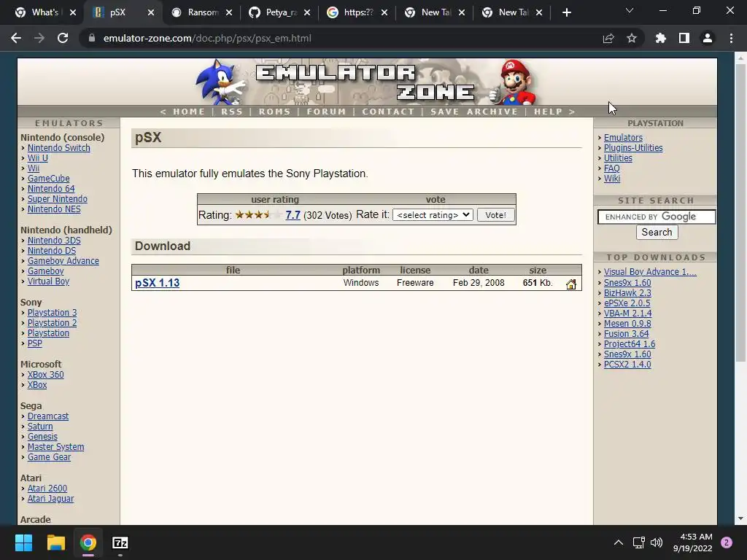The height and width of the screenshot is (560, 747).
Task: Click FORUM in the site navigation bar
Action: click(x=326, y=112)
